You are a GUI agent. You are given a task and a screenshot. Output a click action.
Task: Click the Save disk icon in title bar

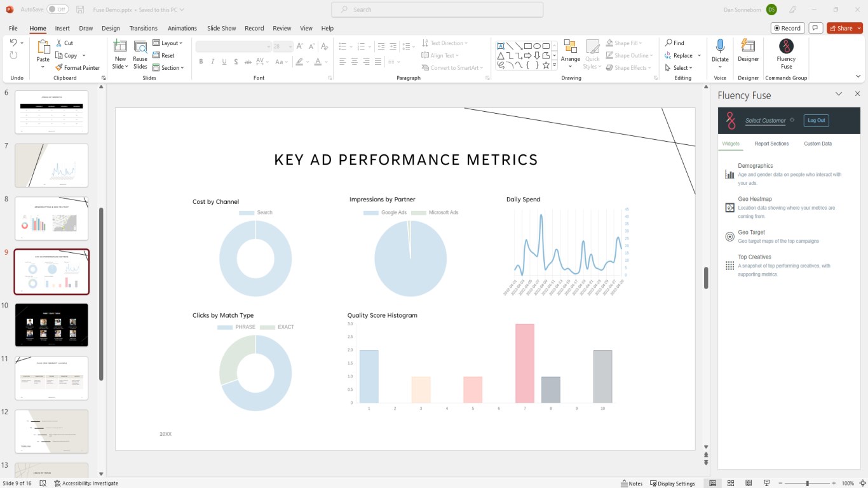click(x=80, y=10)
